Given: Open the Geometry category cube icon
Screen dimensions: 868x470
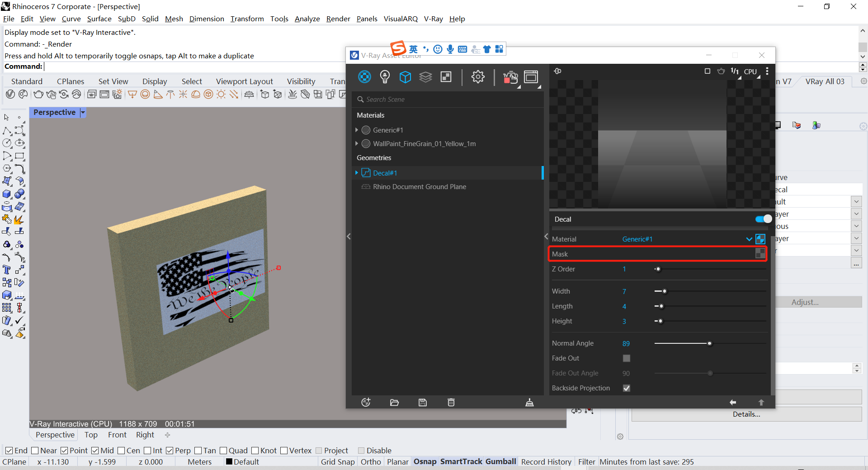Looking at the screenshot, I should tap(405, 77).
